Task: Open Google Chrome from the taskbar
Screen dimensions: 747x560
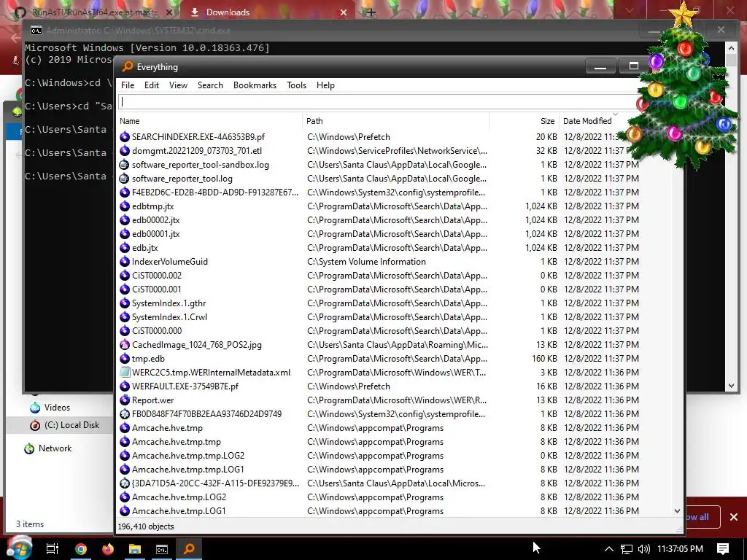Action: pyautogui.click(x=80, y=549)
